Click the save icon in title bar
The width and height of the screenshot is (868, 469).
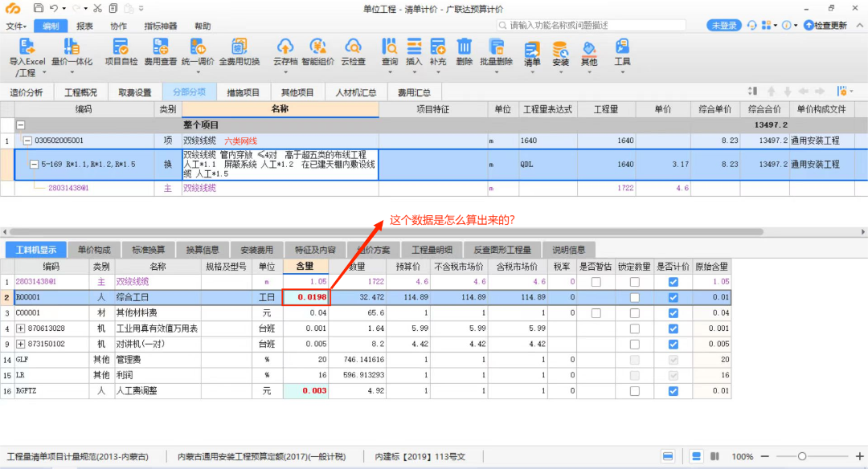click(x=39, y=8)
